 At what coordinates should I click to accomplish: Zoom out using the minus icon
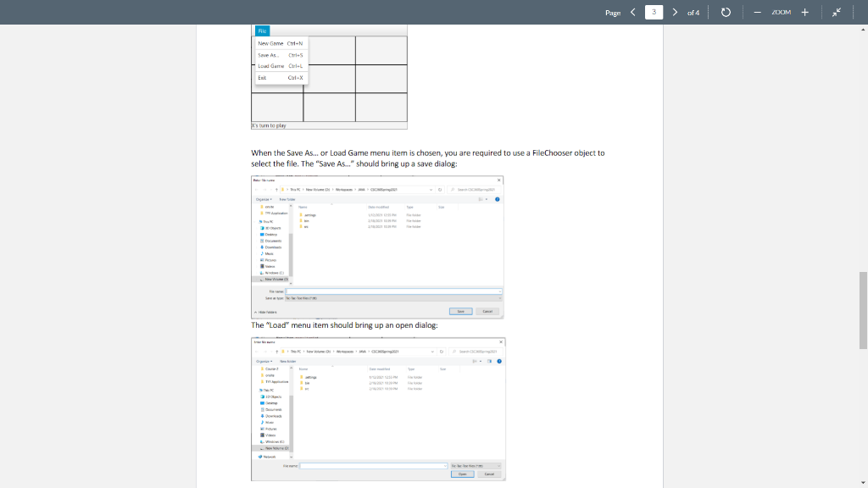pyautogui.click(x=758, y=12)
